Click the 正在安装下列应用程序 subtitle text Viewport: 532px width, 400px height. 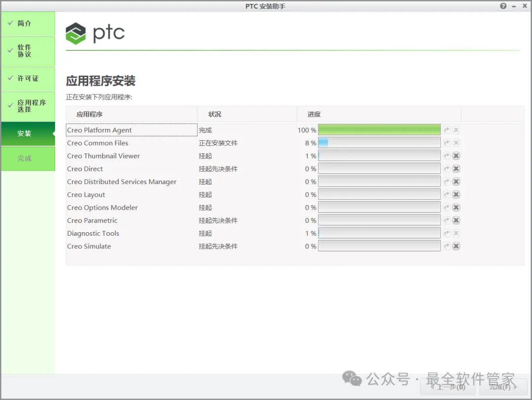99,97
